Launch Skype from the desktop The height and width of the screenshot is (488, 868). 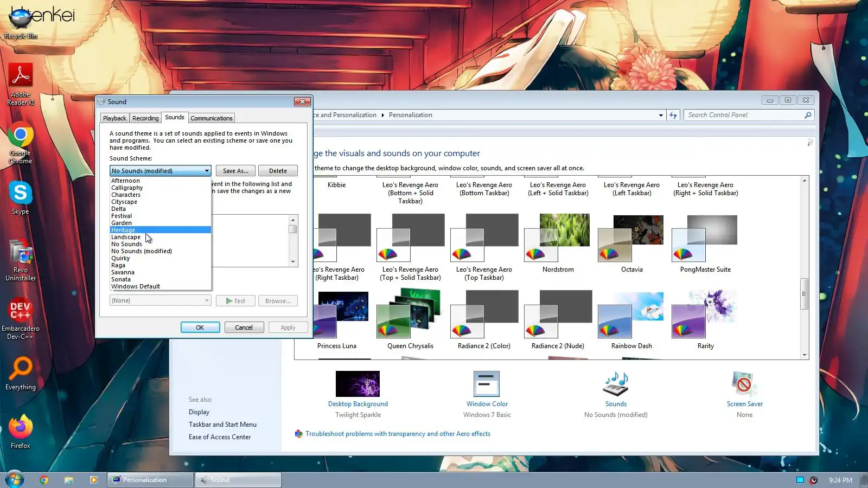click(21, 197)
